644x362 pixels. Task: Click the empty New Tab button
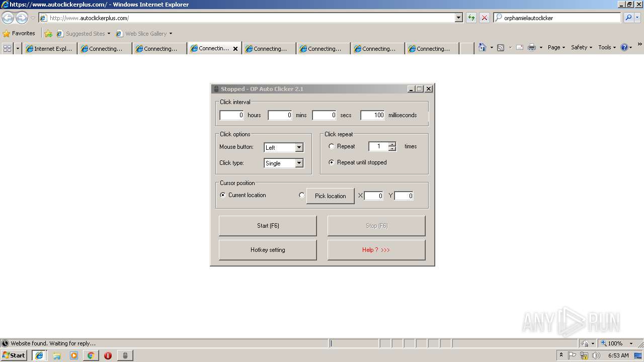(467, 49)
